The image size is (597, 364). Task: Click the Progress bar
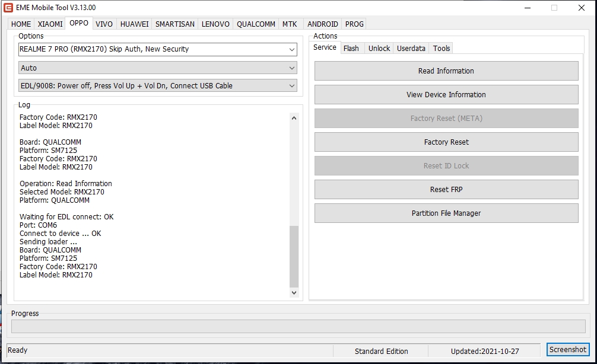click(298, 326)
